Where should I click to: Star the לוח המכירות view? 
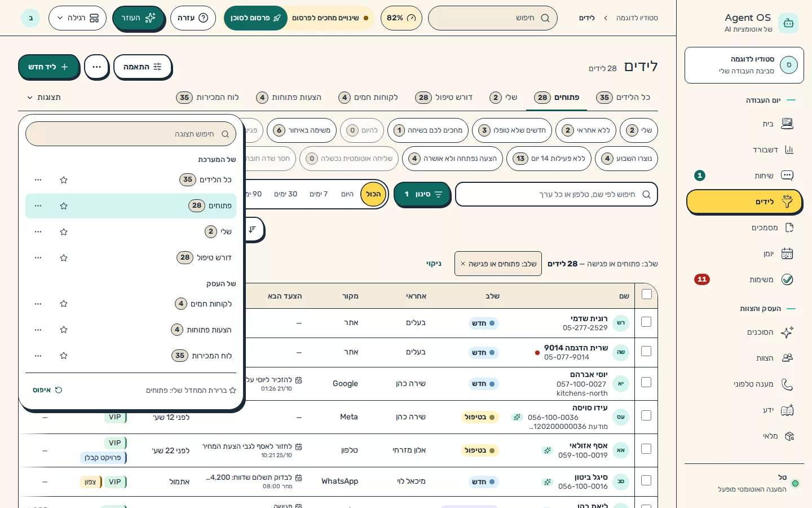tap(64, 356)
